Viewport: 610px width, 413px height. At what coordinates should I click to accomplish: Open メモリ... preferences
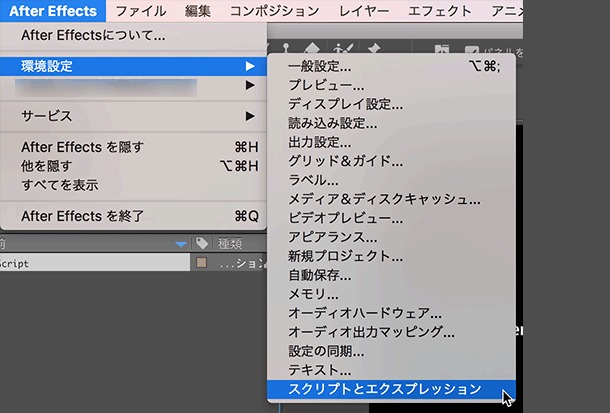pos(391,294)
